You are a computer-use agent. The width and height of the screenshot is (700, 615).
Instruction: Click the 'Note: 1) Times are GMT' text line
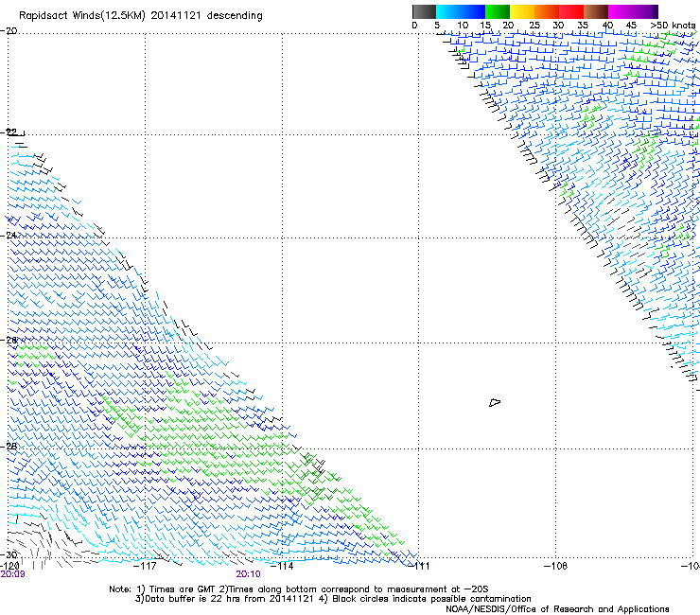[299, 589]
